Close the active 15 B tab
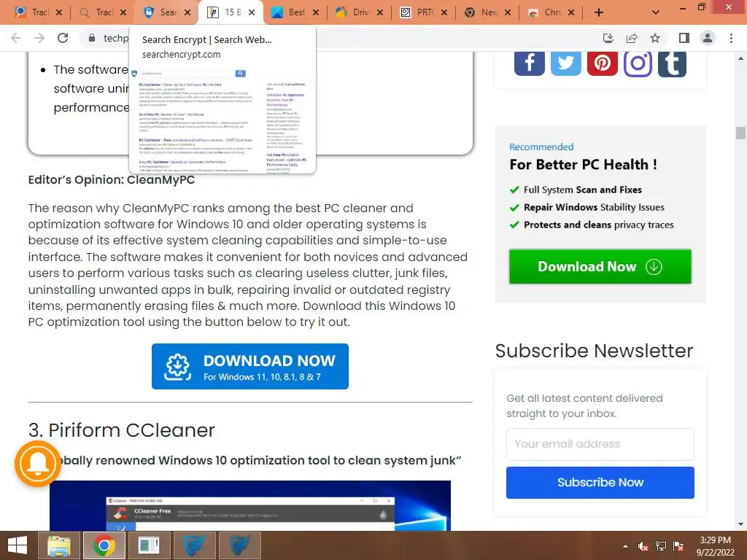747x560 pixels. pyautogui.click(x=252, y=12)
